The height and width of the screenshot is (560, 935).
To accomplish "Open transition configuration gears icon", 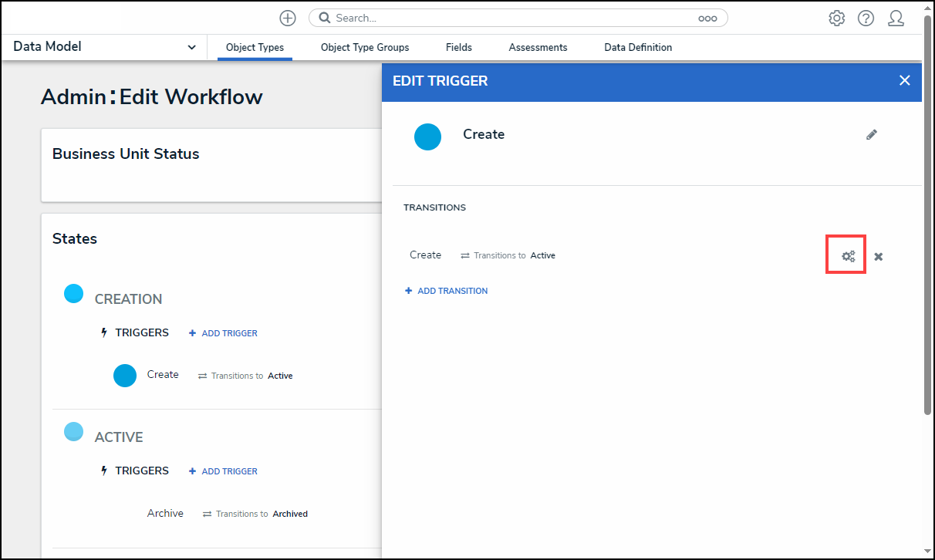I will 848,256.
